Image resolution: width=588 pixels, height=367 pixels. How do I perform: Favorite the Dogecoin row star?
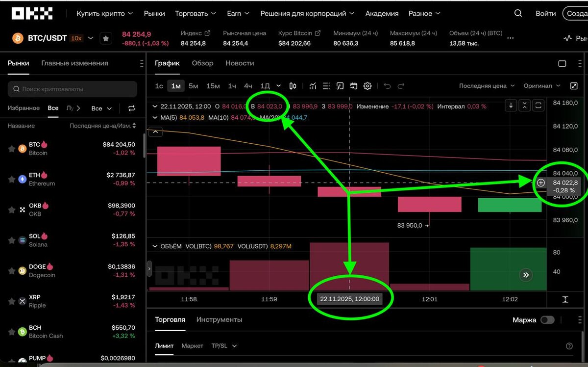click(12, 271)
